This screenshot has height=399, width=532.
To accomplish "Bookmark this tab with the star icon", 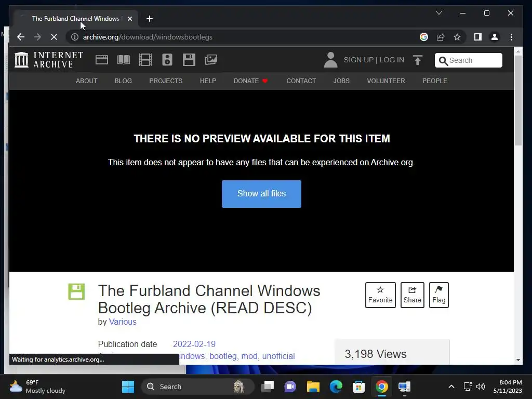I will (457, 37).
